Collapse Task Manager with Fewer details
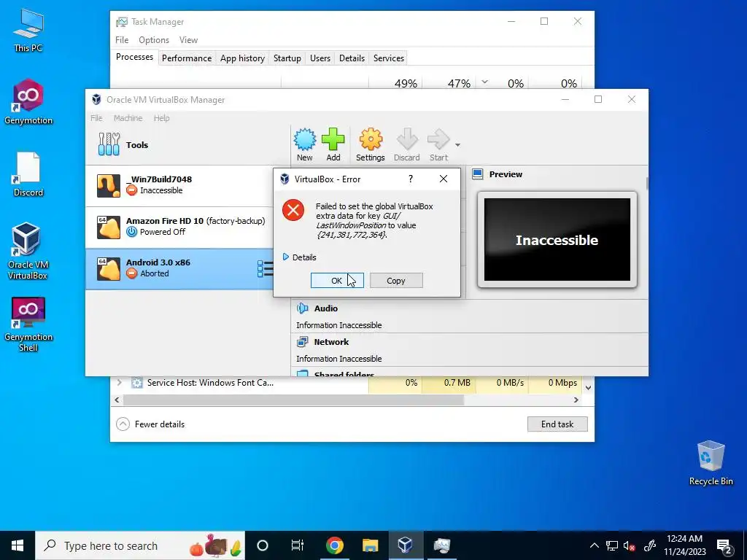This screenshot has height=560, width=747. coord(150,424)
